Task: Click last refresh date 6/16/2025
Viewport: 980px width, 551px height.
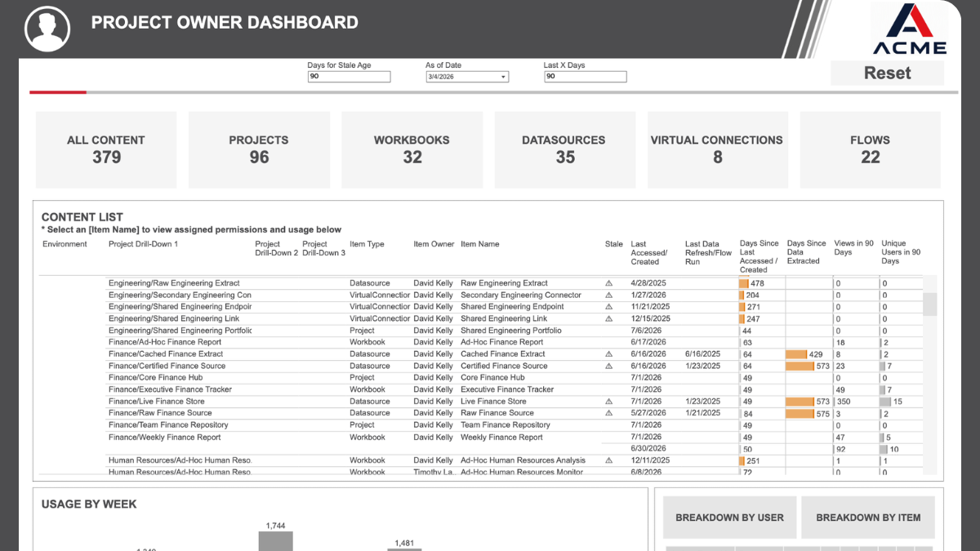Action: pos(702,354)
